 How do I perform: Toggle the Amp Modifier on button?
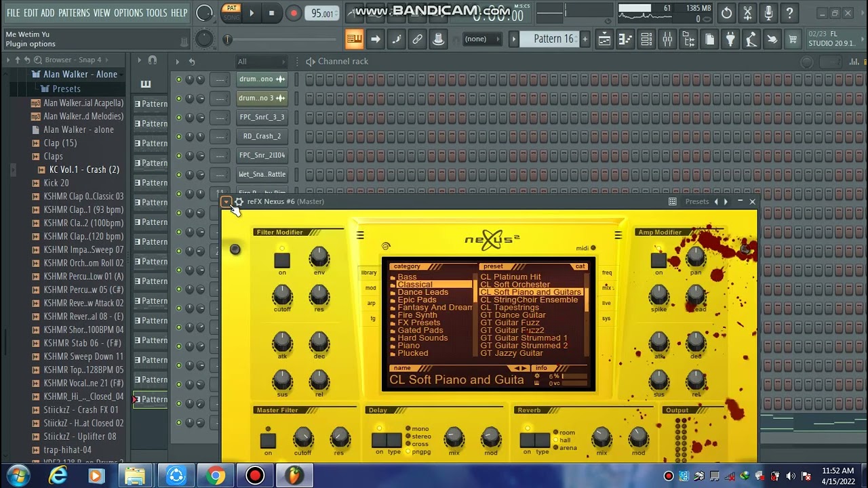[x=658, y=260]
